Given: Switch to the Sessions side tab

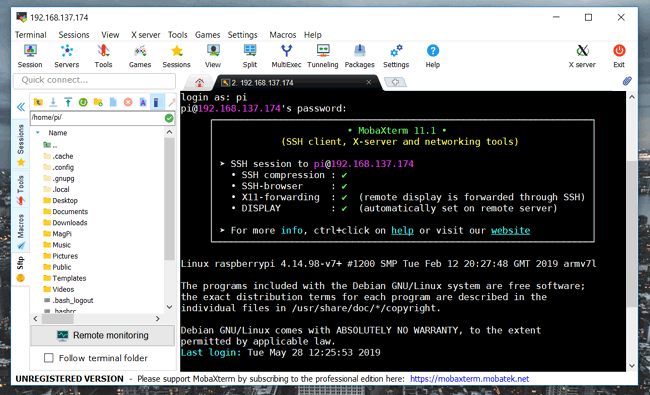Looking at the screenshot, I should click(x=21, y=144).
